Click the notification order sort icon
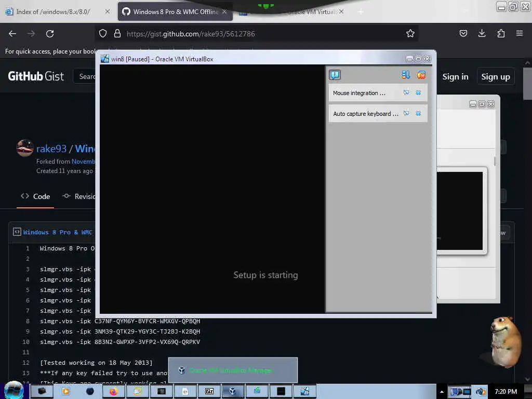 (x=405, y=75)
